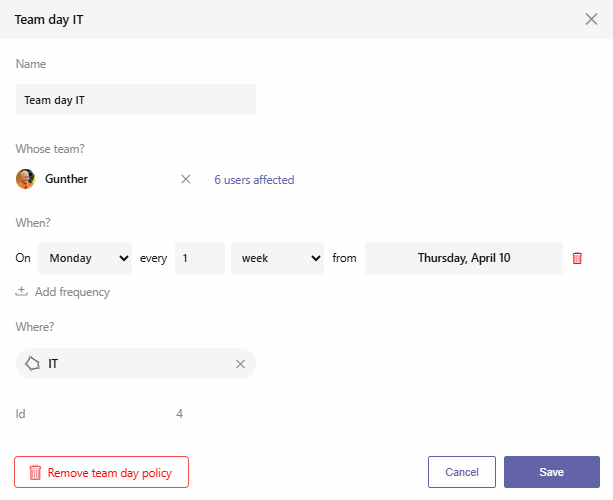The image size is (613, 500).
Task: Open the 6 users affected link
Action: coord(254,180)
